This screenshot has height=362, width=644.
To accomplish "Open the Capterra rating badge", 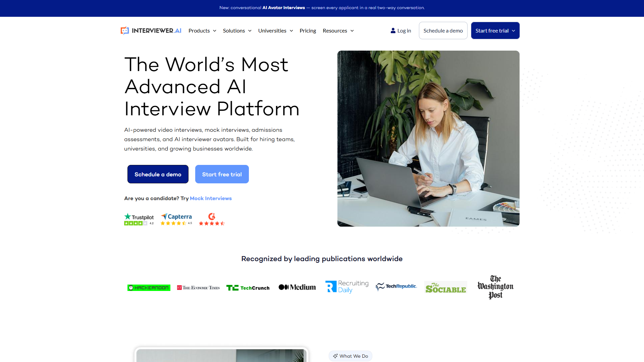I will click(176, 219).
